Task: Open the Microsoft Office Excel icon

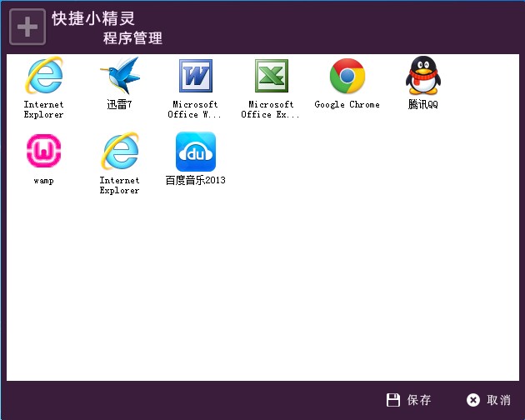Action: [x=271, y=77]
